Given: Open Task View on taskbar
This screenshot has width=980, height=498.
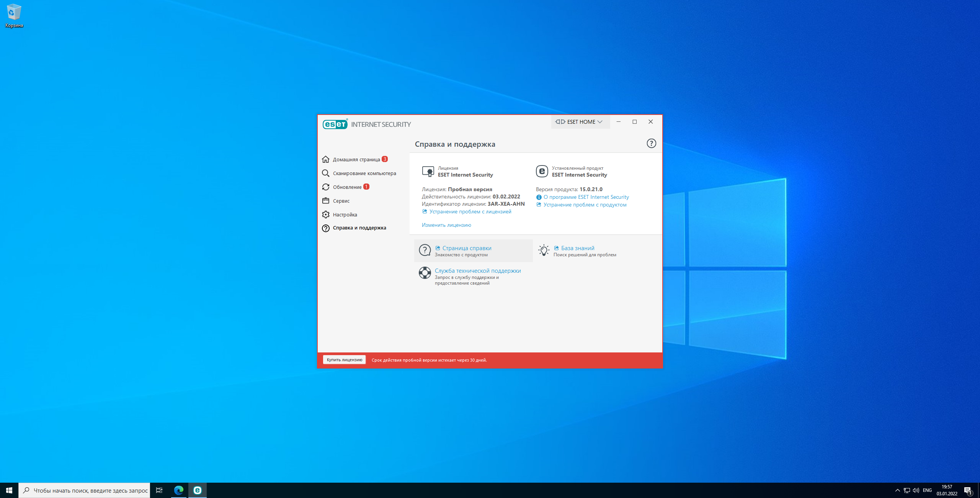Looking at the screenshot, I should [x=159, y=490].
